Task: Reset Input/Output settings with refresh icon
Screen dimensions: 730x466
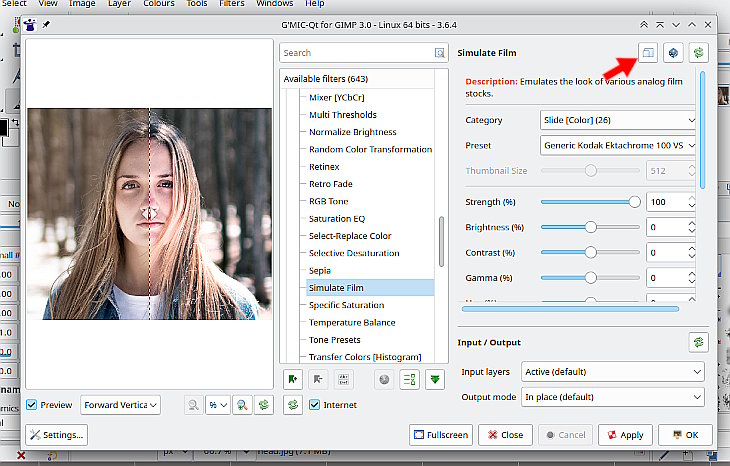Action: 699,343
